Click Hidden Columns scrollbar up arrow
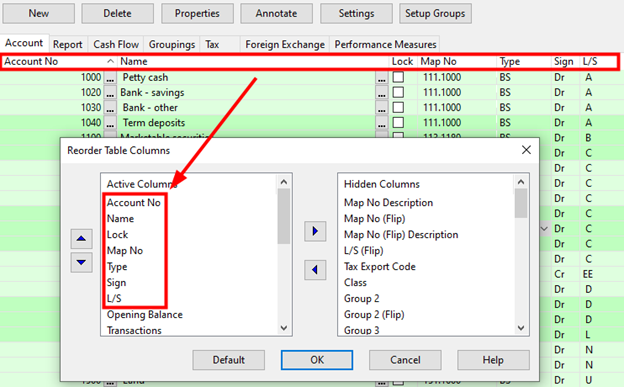 point(521,182)
